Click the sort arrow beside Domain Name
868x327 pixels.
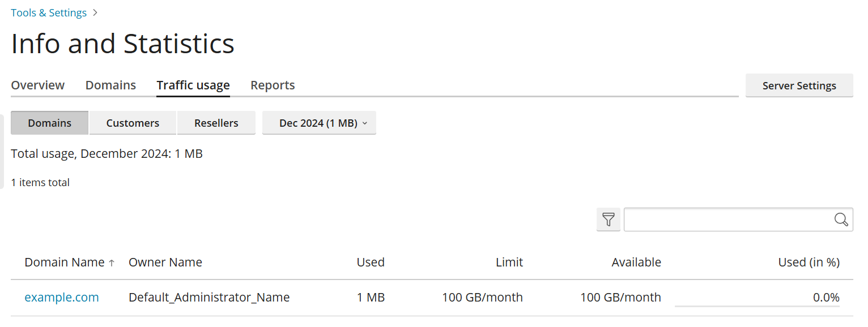[x=112, y=262]
